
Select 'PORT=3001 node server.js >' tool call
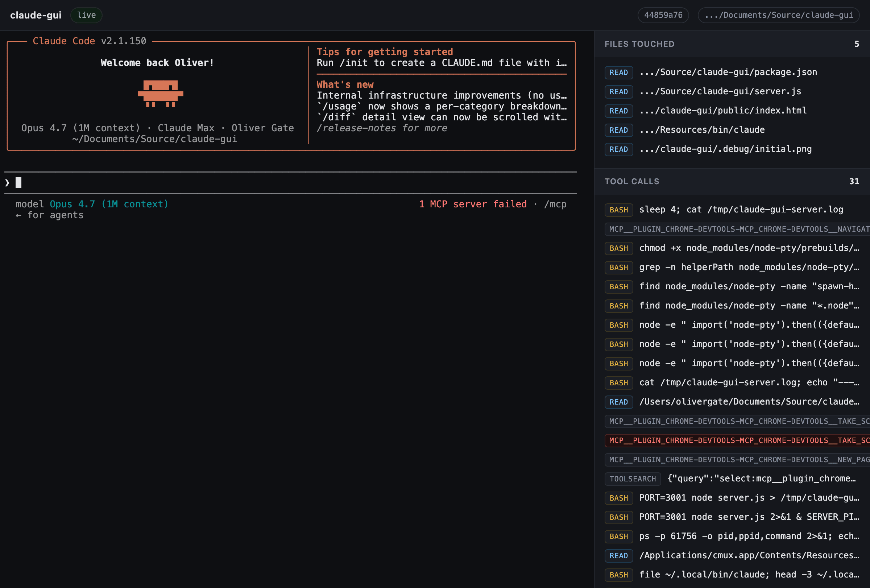click(732, 498)
